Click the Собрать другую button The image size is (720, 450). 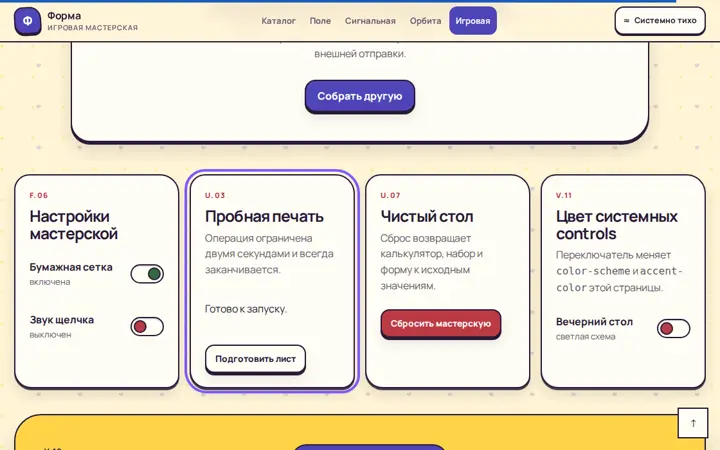(x=360, y=96)
